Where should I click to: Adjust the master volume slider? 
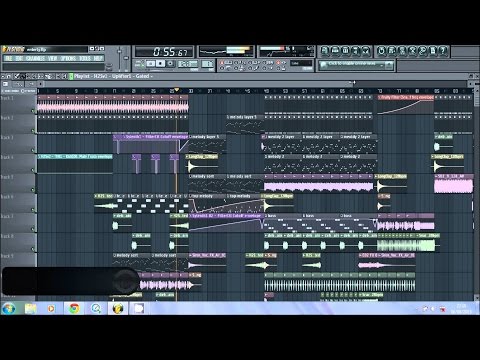click(x=119, y=58)
